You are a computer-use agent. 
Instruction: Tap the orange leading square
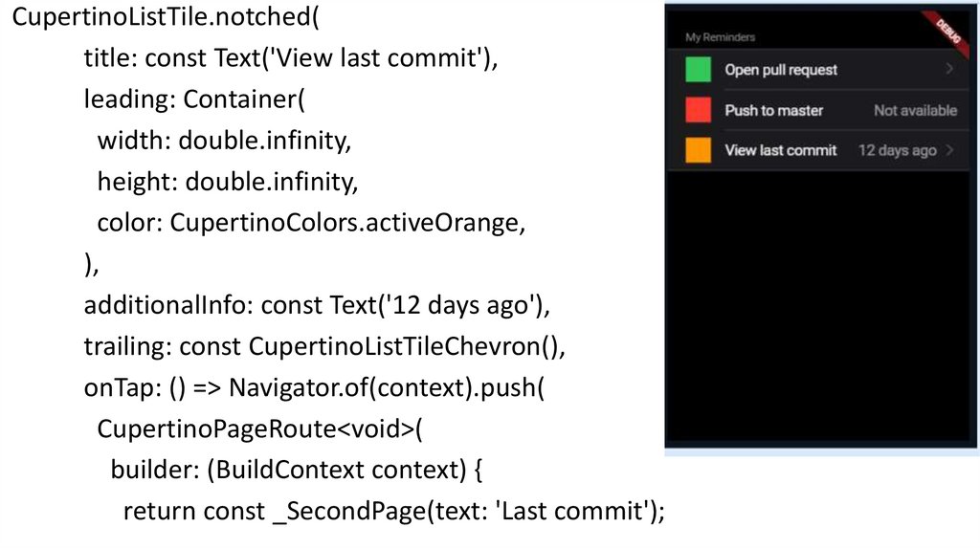pyautogui.click(x=699, y=150)
